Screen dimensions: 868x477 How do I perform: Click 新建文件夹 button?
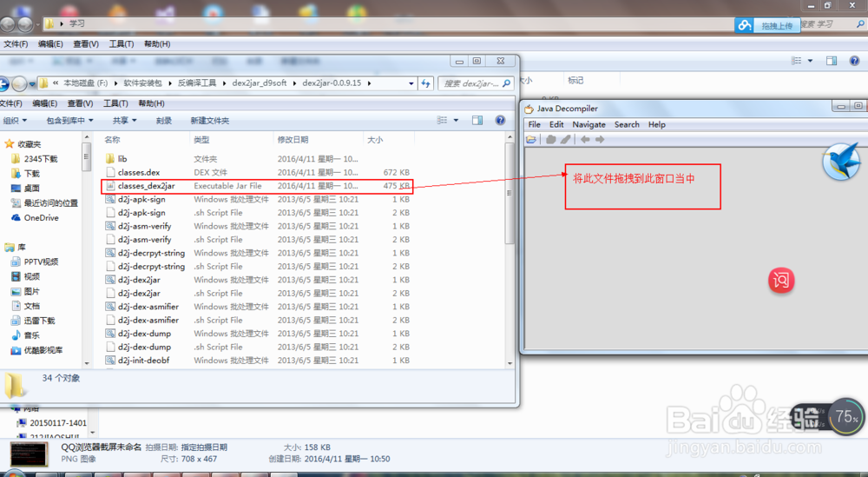pos(209,120)
